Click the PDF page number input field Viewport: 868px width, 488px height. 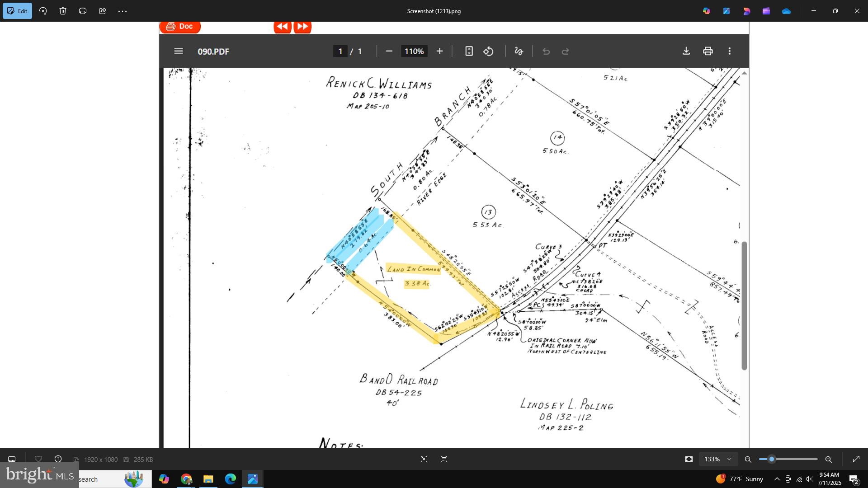pyautogui.click(x=341, y=51)
